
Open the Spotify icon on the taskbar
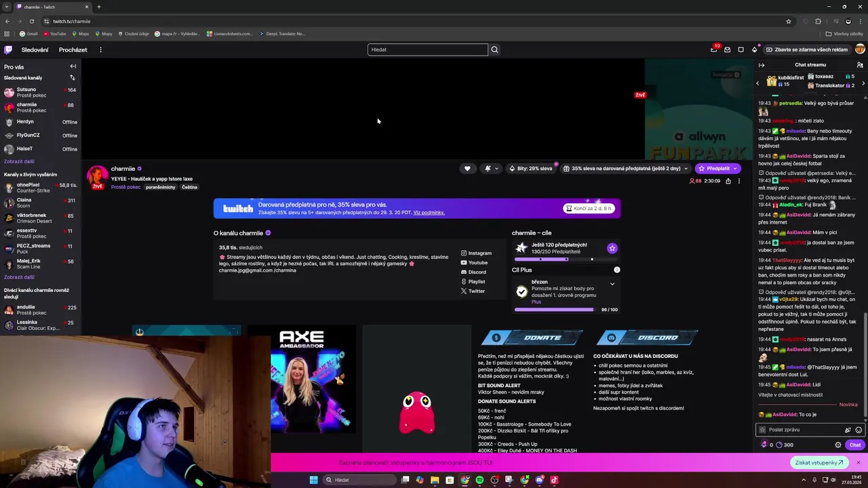[479, 480]
